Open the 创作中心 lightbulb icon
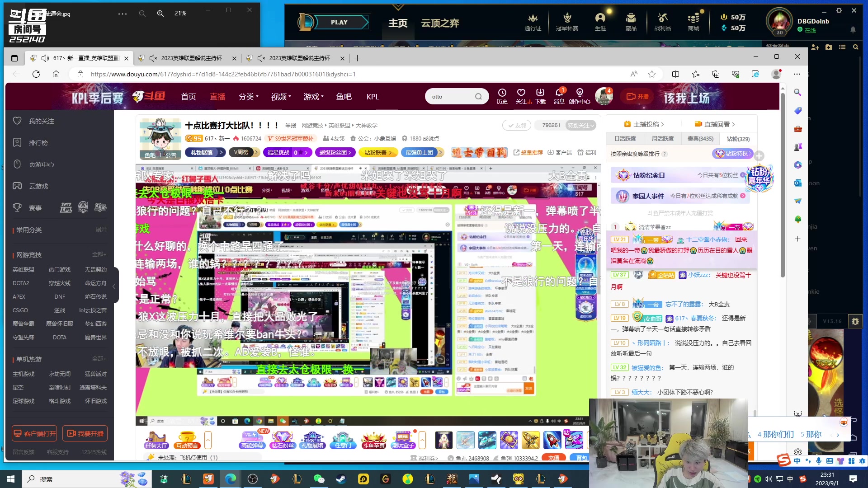868x488 pixels. [580, 96]
